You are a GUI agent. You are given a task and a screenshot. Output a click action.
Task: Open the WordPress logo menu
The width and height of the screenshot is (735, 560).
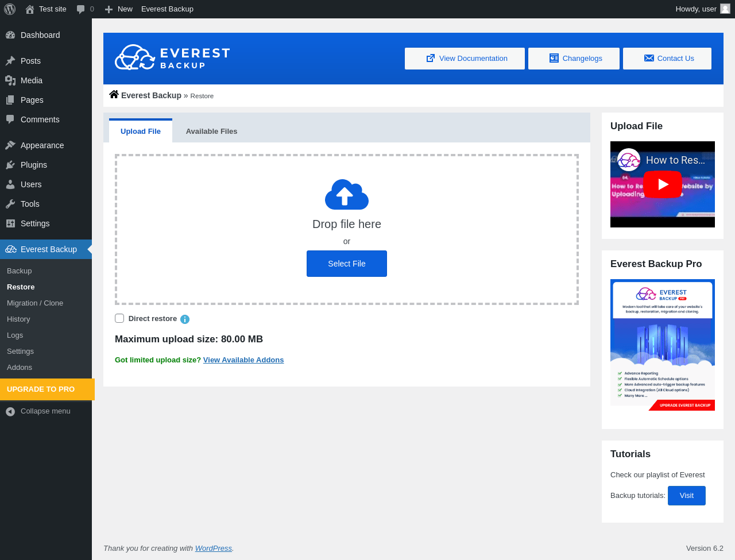click(10, 9)
